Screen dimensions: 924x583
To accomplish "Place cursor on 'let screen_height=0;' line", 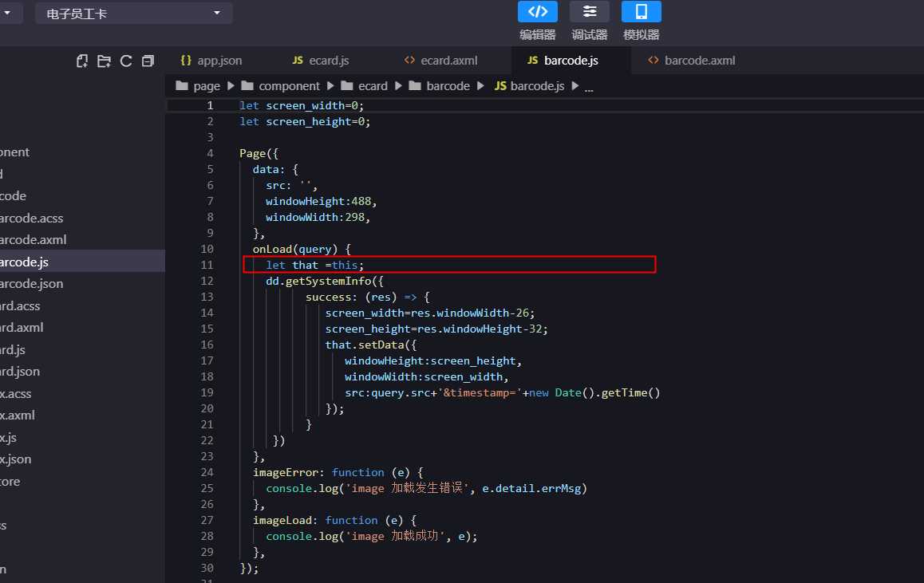I will [305, 121].
